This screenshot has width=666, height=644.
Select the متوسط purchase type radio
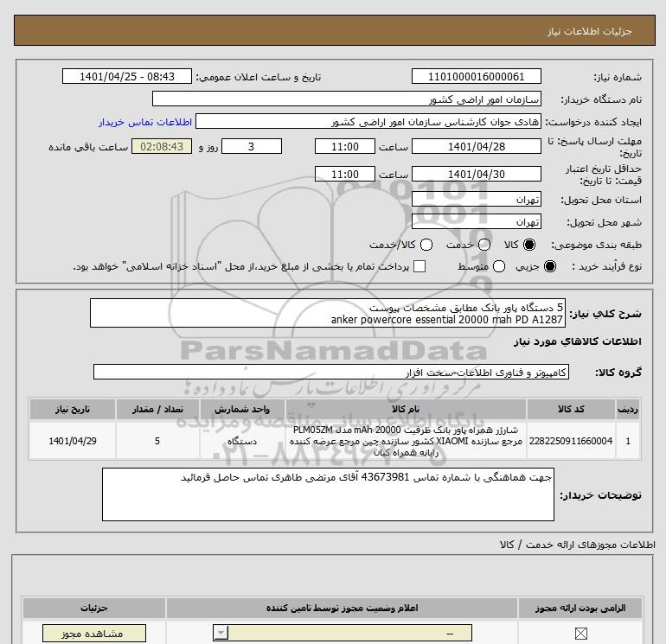coord(499,266)
